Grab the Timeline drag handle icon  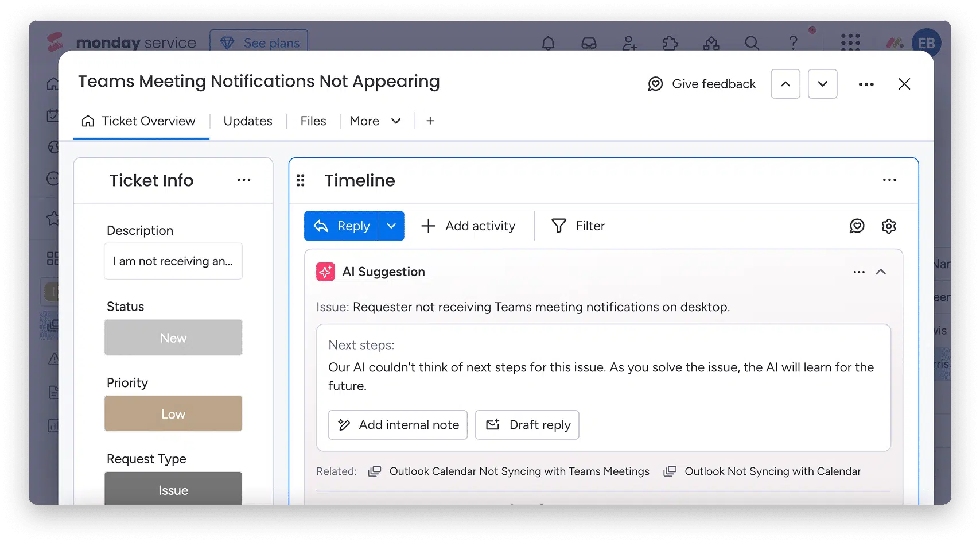pos(300,181)
